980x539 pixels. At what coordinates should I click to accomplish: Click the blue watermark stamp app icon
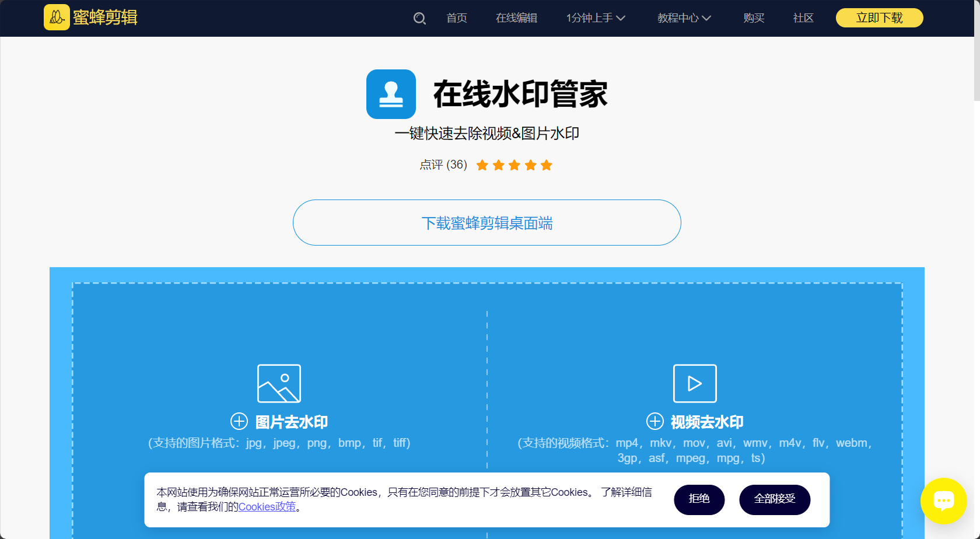[391, 94]
